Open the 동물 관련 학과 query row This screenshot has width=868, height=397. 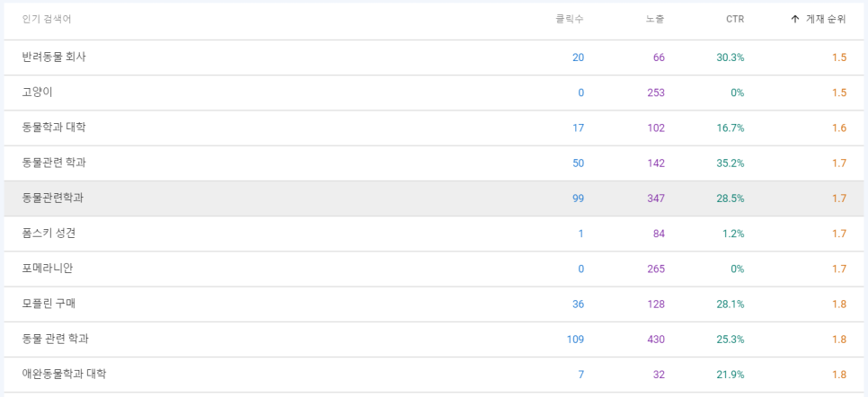coord(434,340)
